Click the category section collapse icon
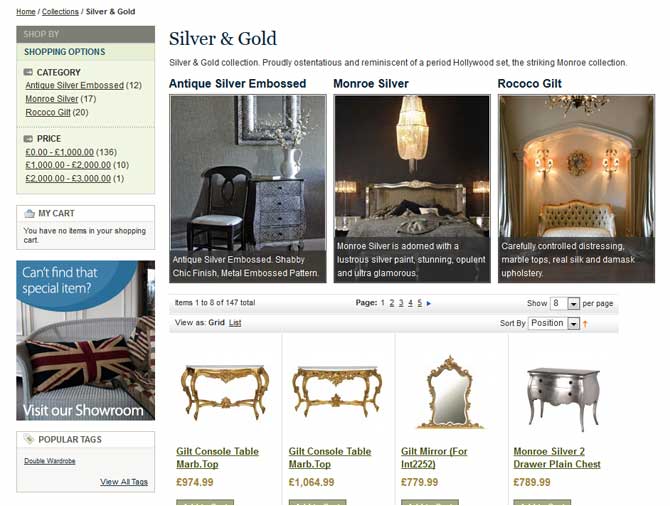The image size is (670, 506). pyautogui.click(x=28, y=72)
